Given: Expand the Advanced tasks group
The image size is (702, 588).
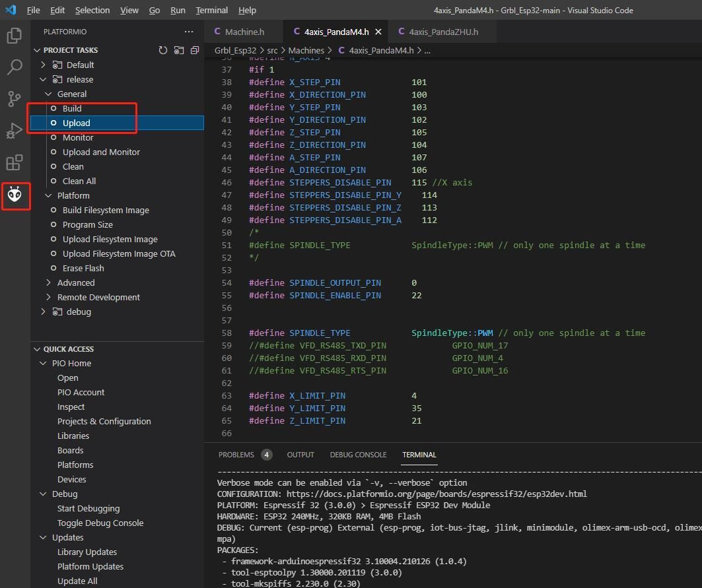Looking at the screenshot, I should (x=75, y=282).
